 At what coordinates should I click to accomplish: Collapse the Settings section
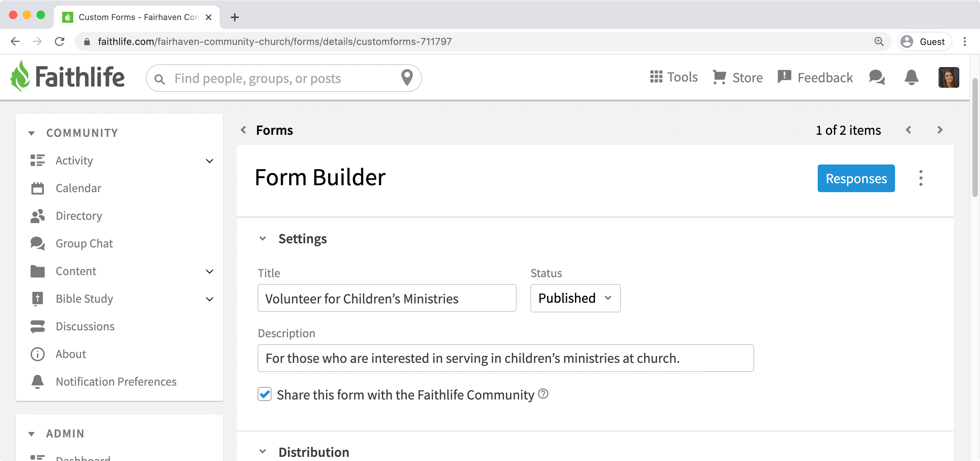click(x=262, y=239)
